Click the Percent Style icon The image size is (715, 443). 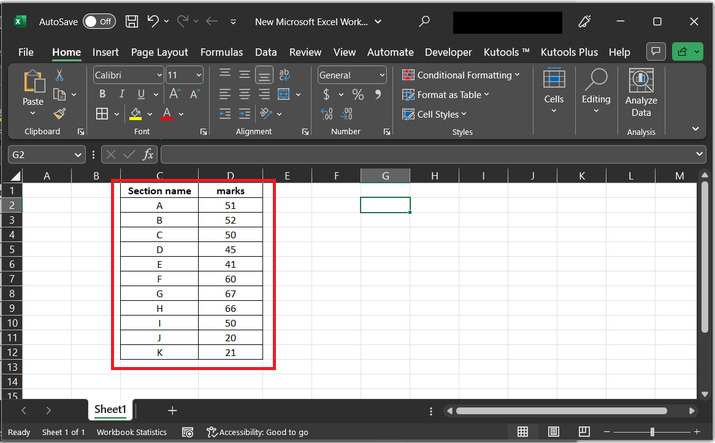pyautogui.click(x=357, y=94)
